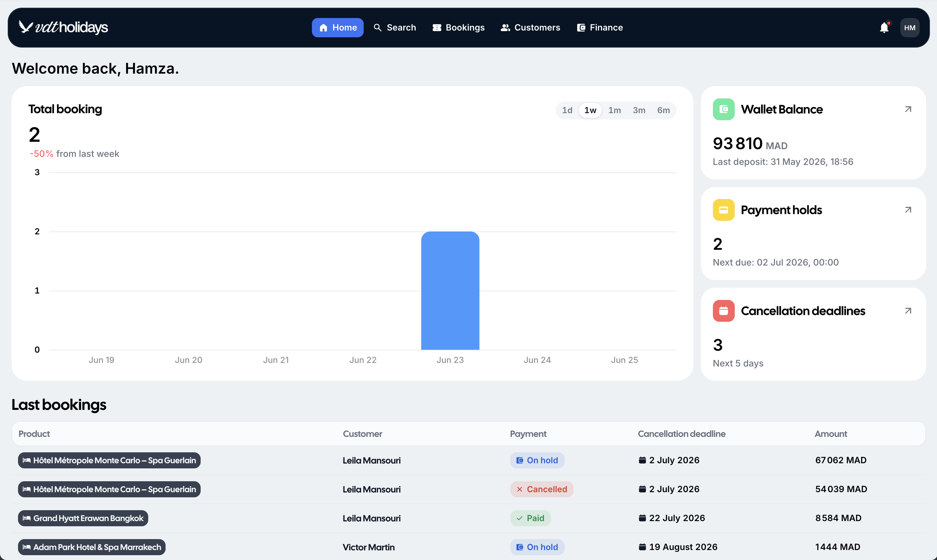This screenshot has width=937, height=560.
Task: Click the Cancelled payment badge
Action: 541,489
